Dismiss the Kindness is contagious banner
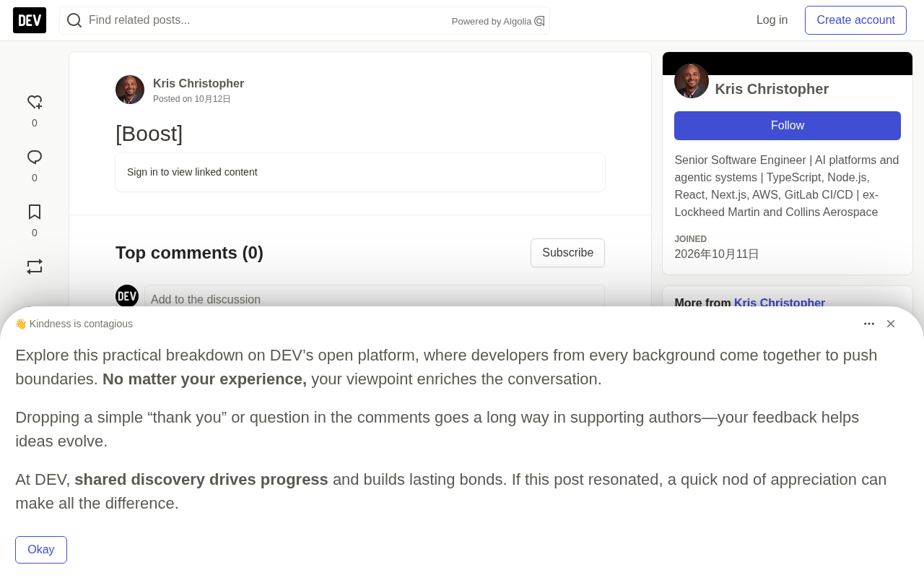This screenshot has height=578, width=924. [891, 324]
